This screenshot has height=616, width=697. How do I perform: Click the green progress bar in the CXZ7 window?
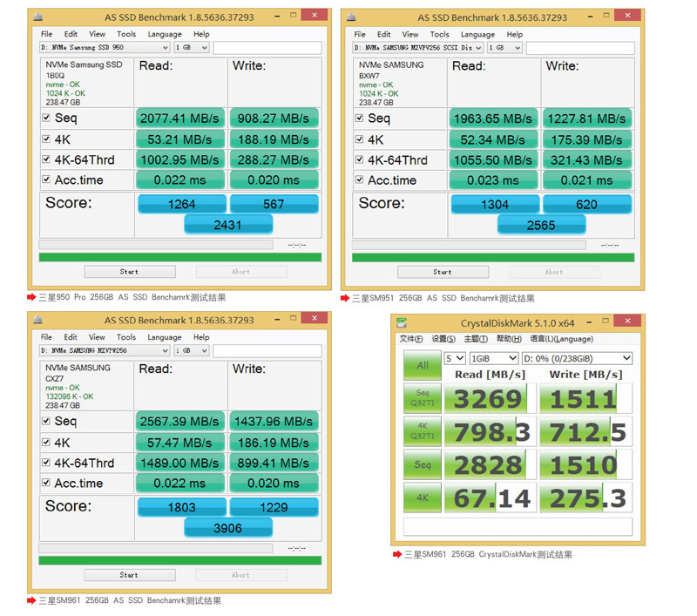point(179,560)
